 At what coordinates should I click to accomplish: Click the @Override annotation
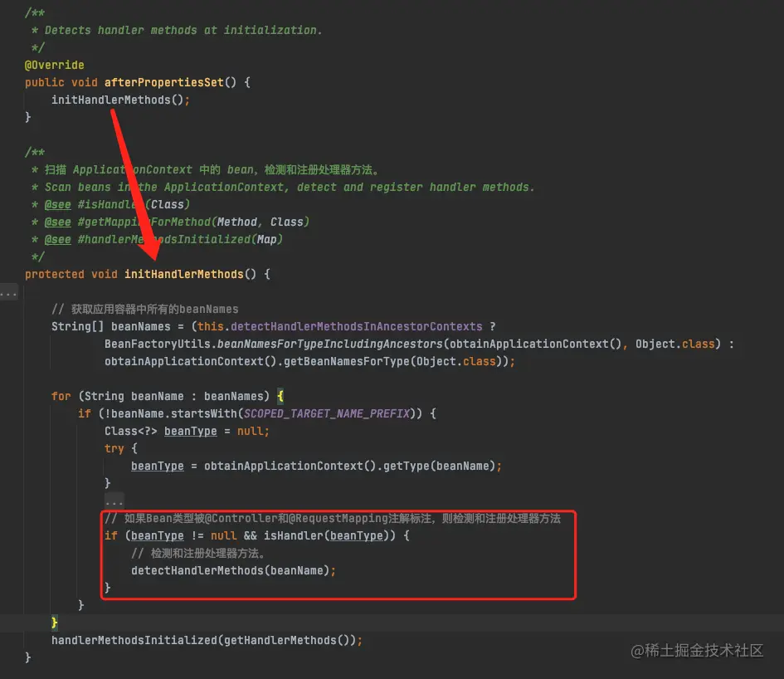(55, 65)
